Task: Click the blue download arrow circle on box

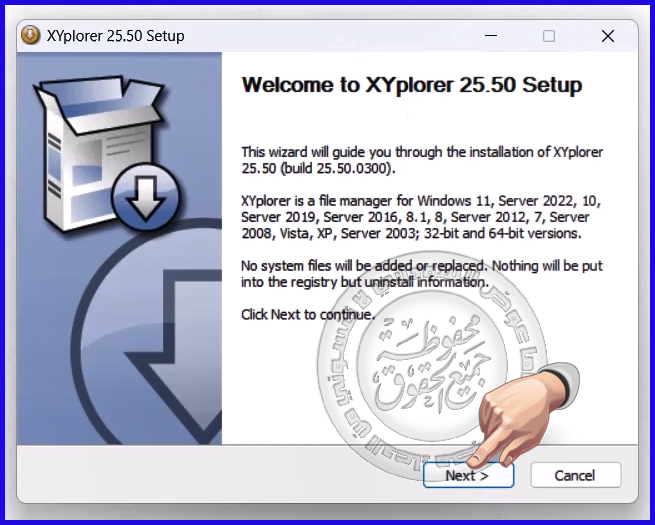Action: pyautogui.click(x=146, y=197)
